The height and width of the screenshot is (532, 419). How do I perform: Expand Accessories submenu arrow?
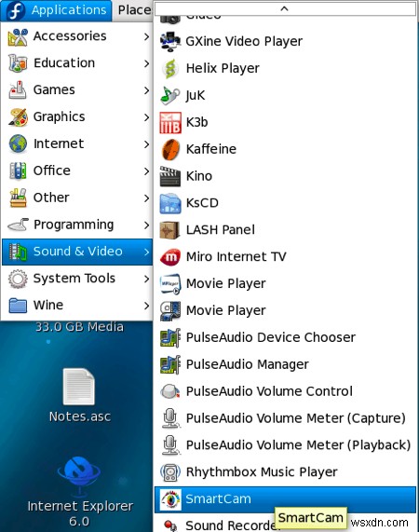[x=146, y=36]
